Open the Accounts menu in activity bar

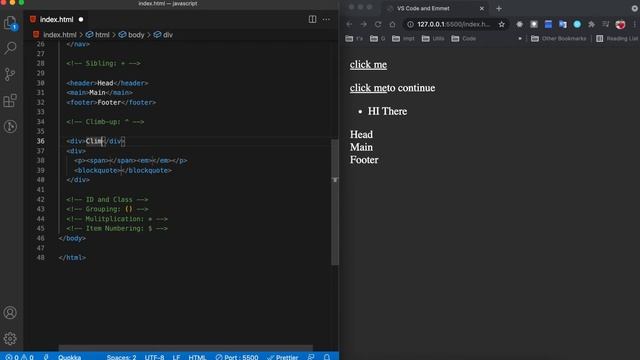(10, 313)
